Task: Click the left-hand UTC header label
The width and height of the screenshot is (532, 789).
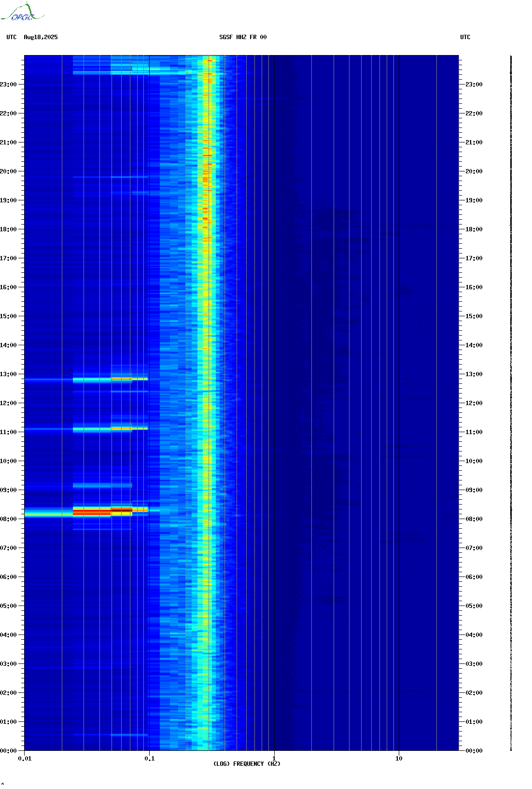Action: (12, 37)
